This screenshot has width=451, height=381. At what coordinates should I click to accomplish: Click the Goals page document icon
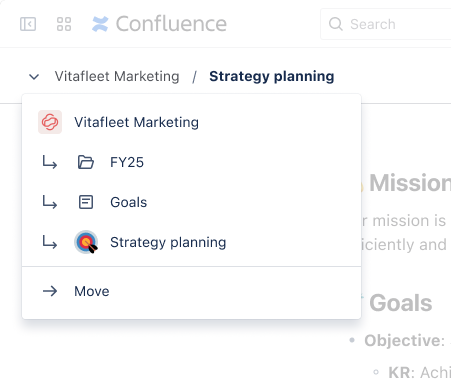coord(86,202)
